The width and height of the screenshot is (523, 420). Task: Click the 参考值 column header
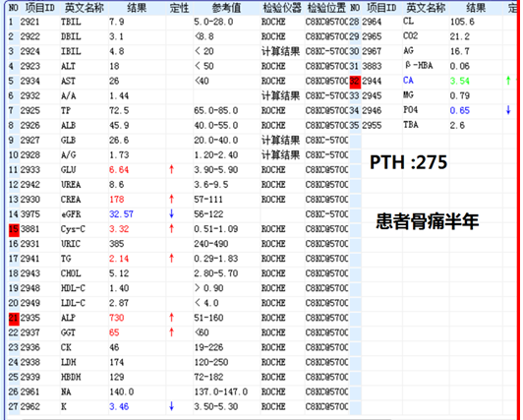(226, 8)
